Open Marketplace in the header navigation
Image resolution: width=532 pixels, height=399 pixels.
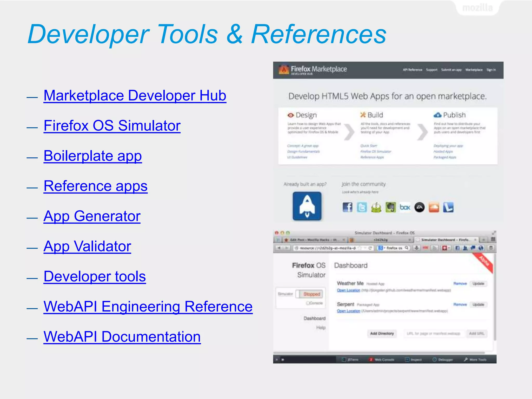474,70
